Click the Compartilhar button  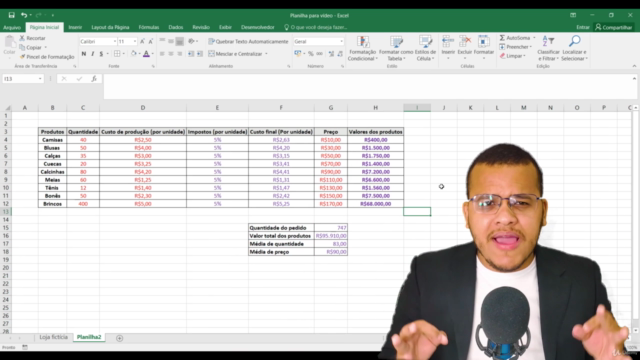point(613,27)
